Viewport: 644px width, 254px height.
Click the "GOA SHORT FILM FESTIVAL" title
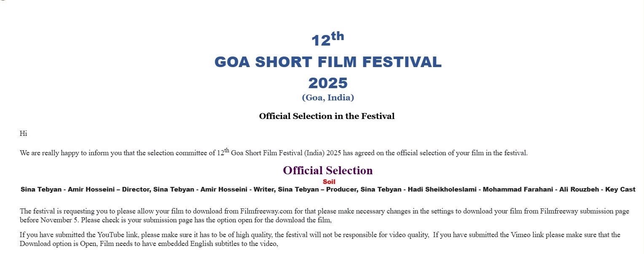coord(328,62)
